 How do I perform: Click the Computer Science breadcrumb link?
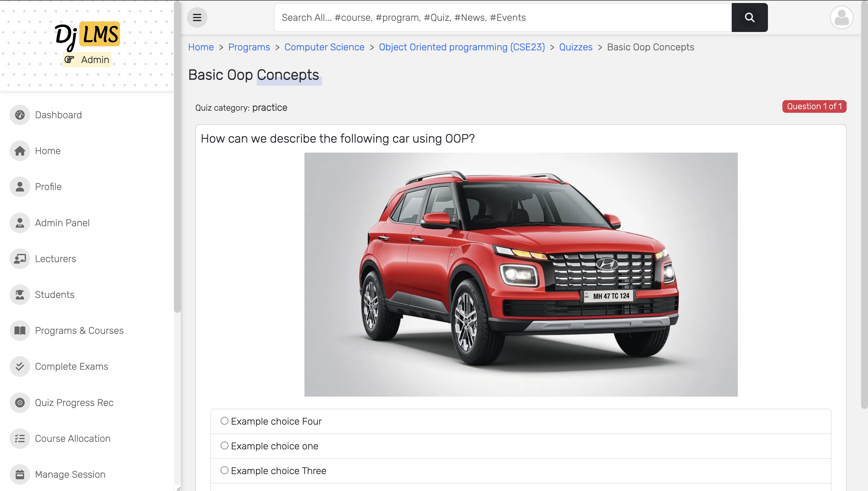(324, 47)
